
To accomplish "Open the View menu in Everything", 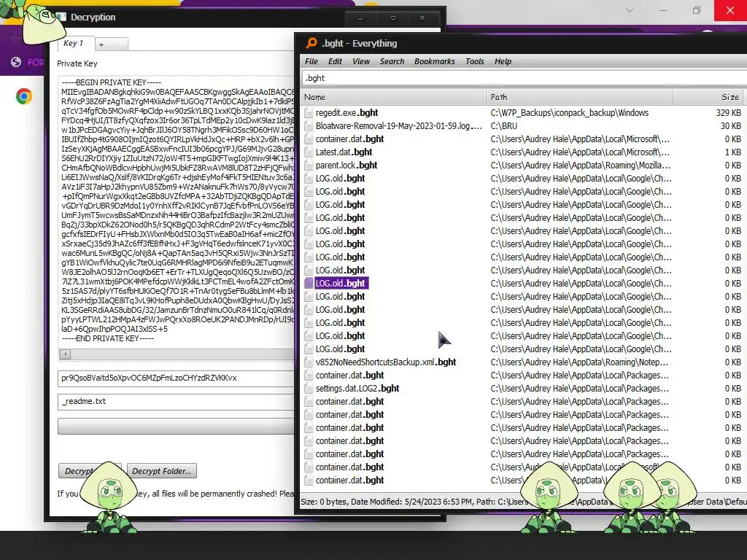I will pyautogui.click(x=361, y=61).
